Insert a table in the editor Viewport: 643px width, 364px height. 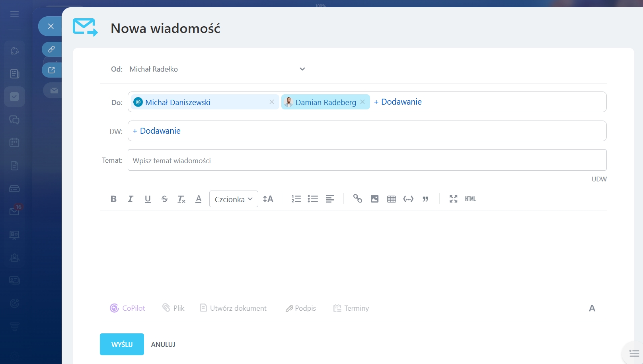click(392, 199)
